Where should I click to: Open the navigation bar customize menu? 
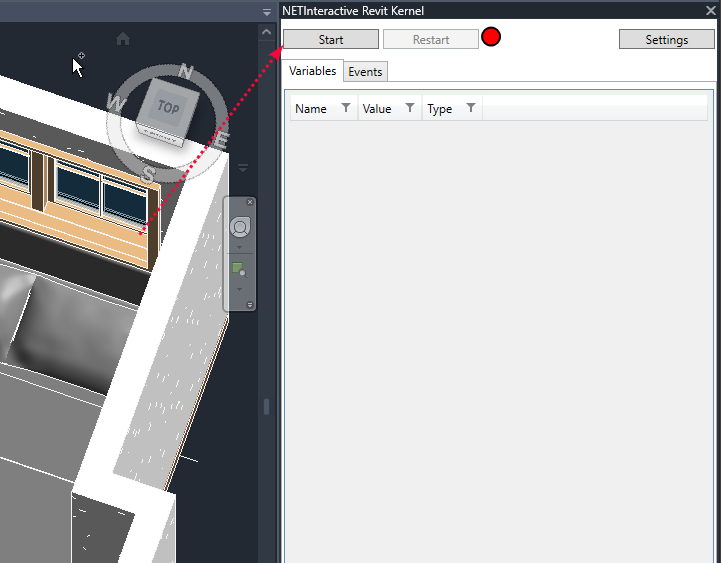coord(250,304)
